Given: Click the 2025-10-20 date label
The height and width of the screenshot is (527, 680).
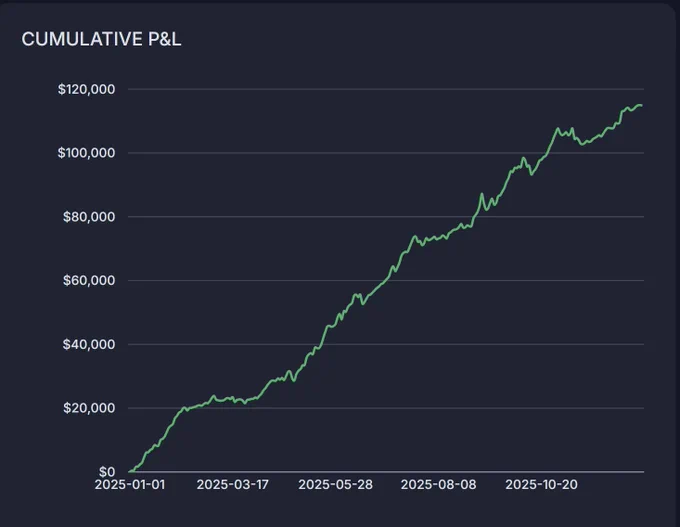Looking at the screenshot, I should (x=541, y=484).
